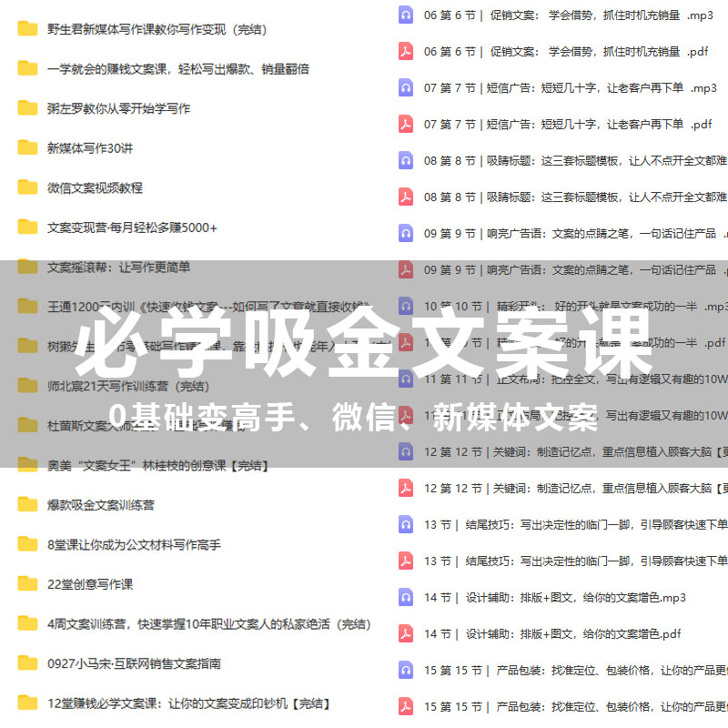Open 师北宸21天写作训练营（完结） folder name
The height and width of the screenshot is (728, 728).
128,386
